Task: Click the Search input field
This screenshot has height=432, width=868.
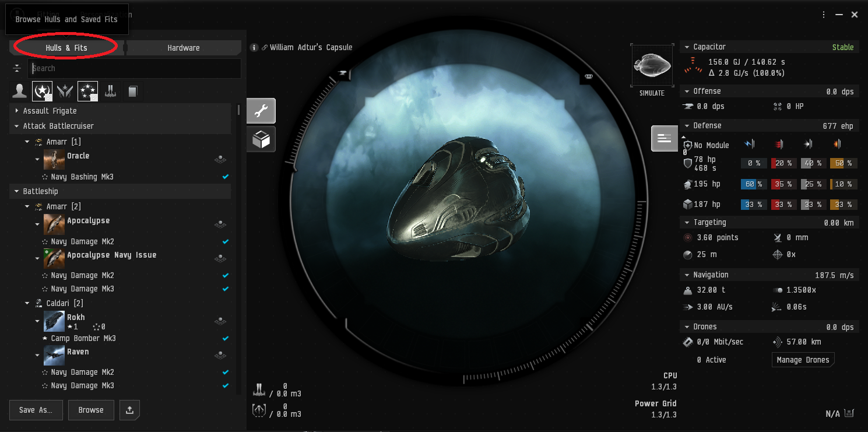Action: click(x=134, y=68)
